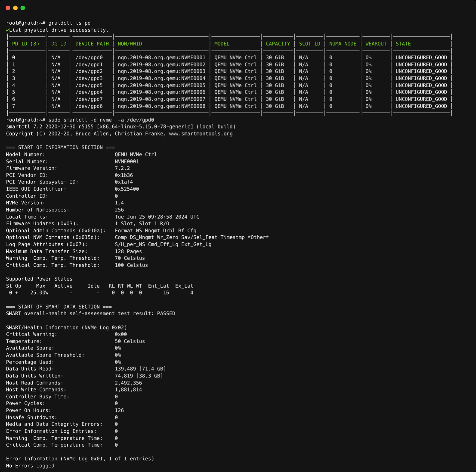Select the No Errors Logged line

(x=30, y=466)
